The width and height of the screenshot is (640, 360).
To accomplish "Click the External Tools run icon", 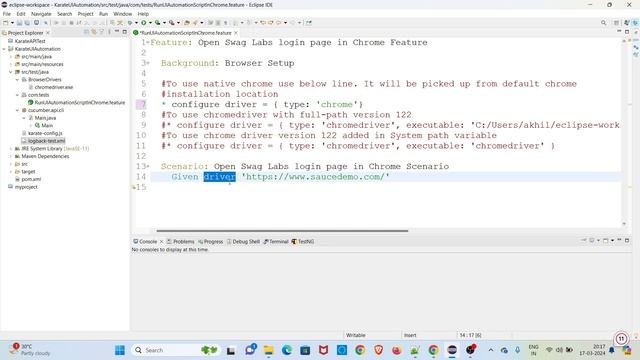I will pyautogui.click(x=172, y=23).
